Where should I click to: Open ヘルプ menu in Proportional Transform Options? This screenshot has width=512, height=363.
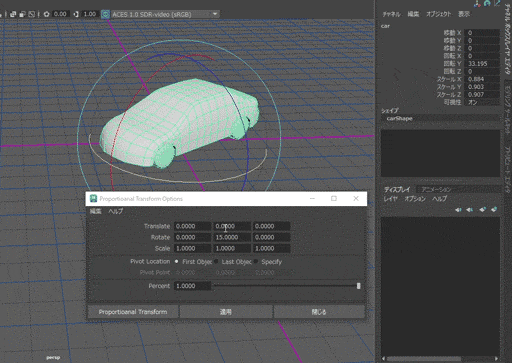pyautogui.click(x=116, y=211)
